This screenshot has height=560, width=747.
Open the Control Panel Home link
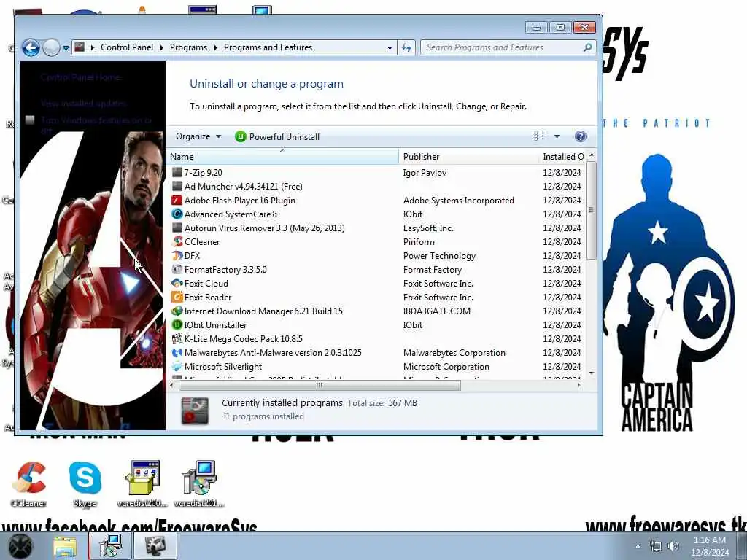80,77
